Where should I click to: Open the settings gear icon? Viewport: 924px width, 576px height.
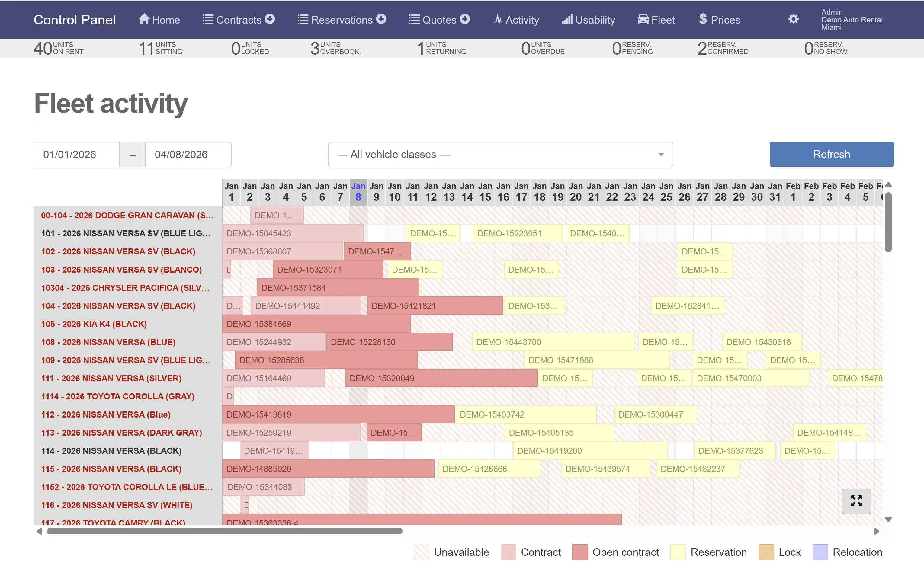(x=793, y=19)
